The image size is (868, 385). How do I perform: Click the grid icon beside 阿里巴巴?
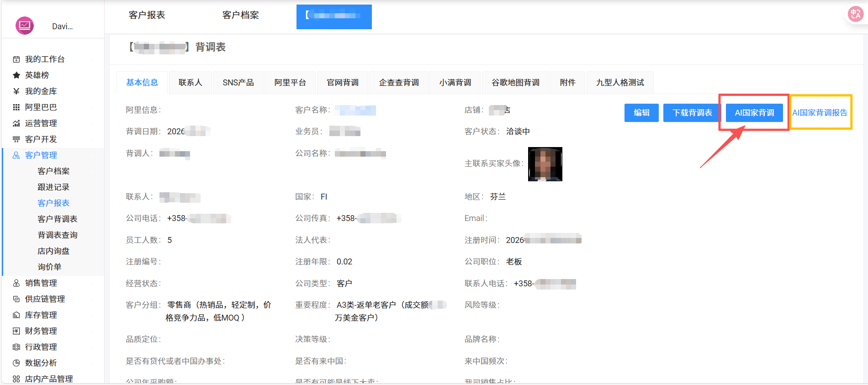[16, 107]
